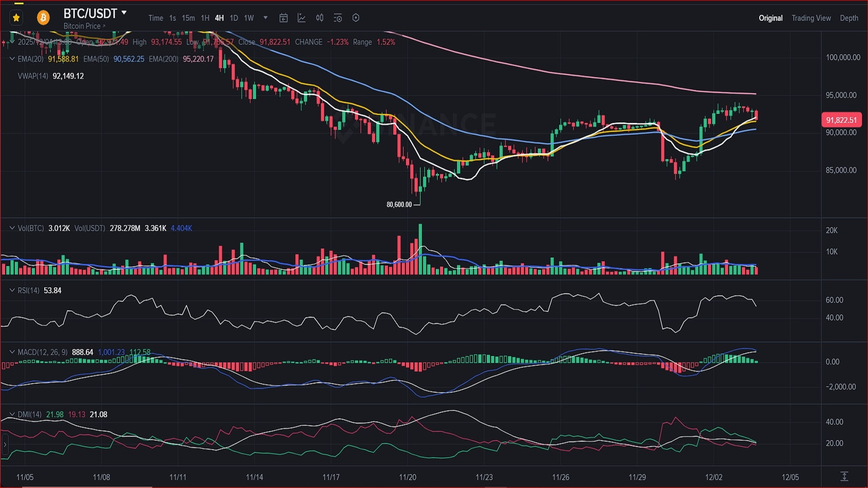This screenshot has width=868, height=488.
Task: Open the chart display settings list icon
Action: click(x=338, y=18)
